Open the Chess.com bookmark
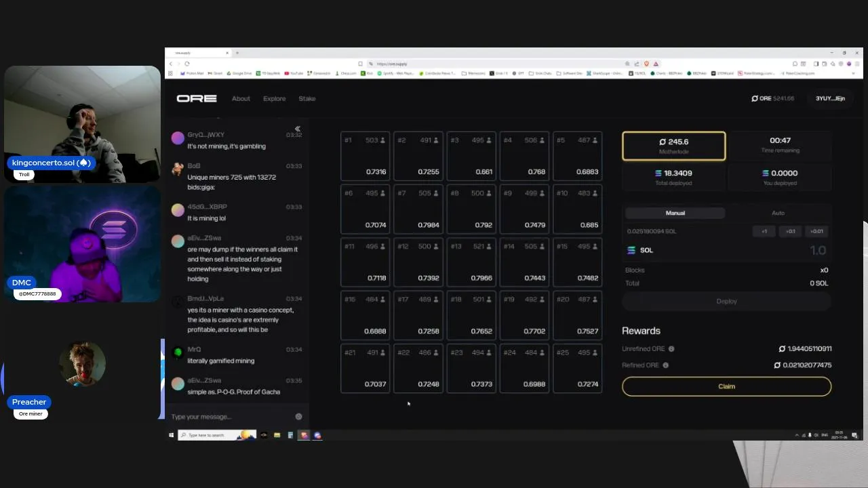This screenshot has height=488, width=868. pos(346,73)
